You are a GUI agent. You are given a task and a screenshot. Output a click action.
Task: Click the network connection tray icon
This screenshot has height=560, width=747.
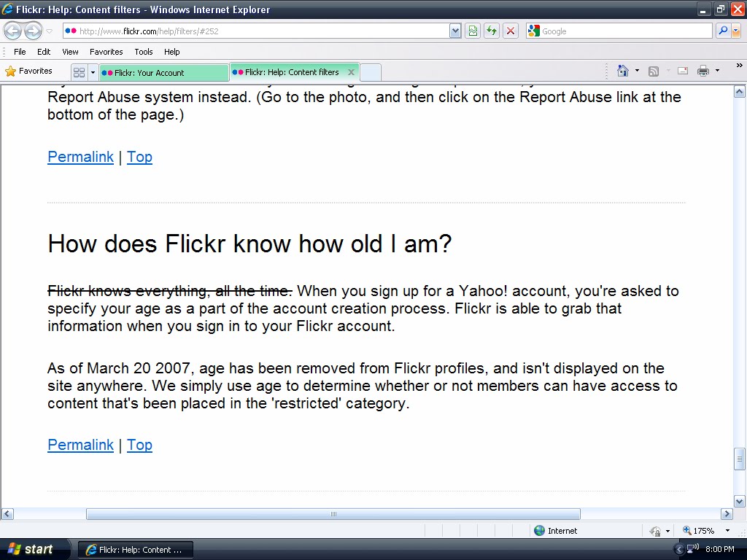click(x=693, y=548)
